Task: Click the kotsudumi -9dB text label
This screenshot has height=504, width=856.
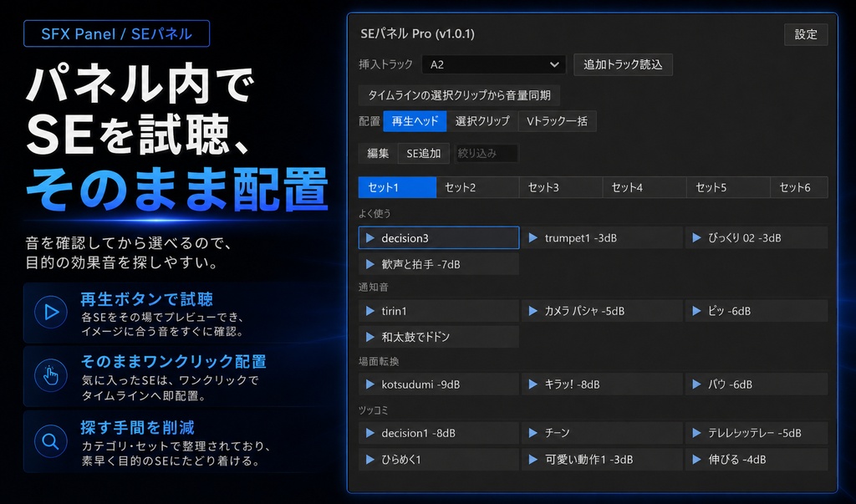Action: pos(420,384)
